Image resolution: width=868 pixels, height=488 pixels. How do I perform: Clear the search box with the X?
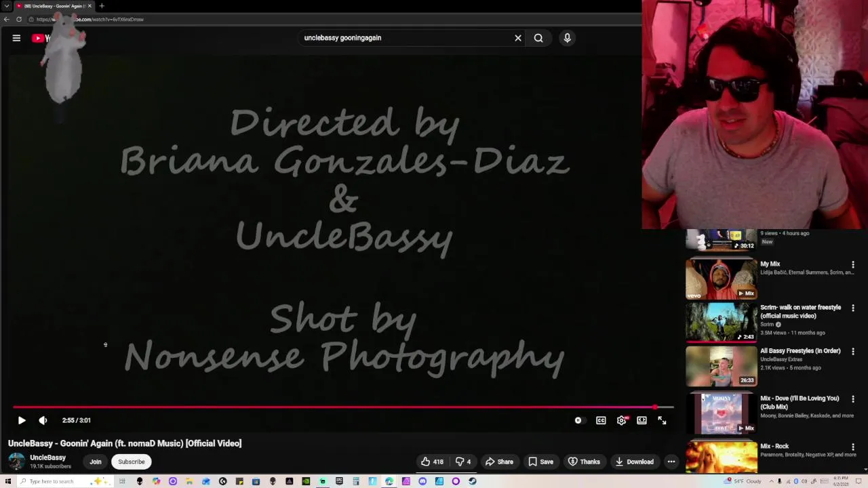pos(518,38)
